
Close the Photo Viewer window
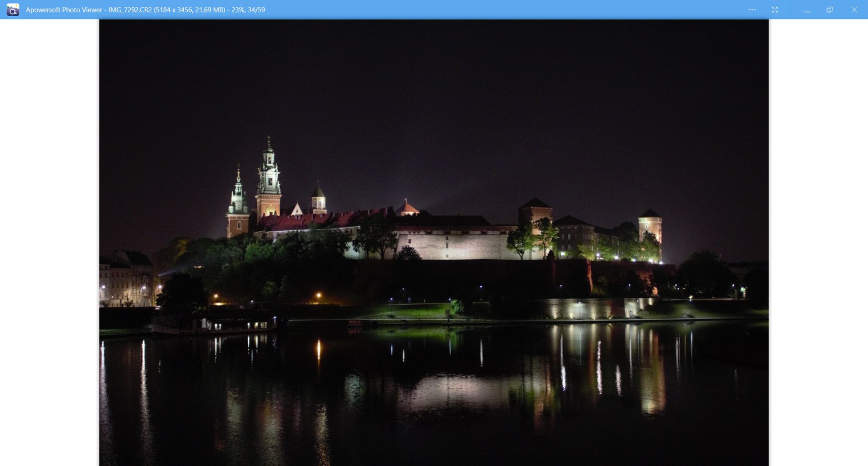pos(854,10)
